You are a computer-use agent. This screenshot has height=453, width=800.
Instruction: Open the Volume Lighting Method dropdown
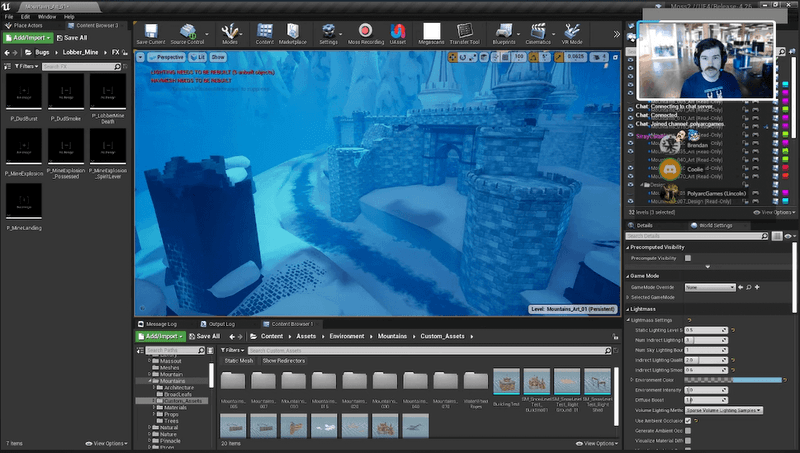(723, 410)
